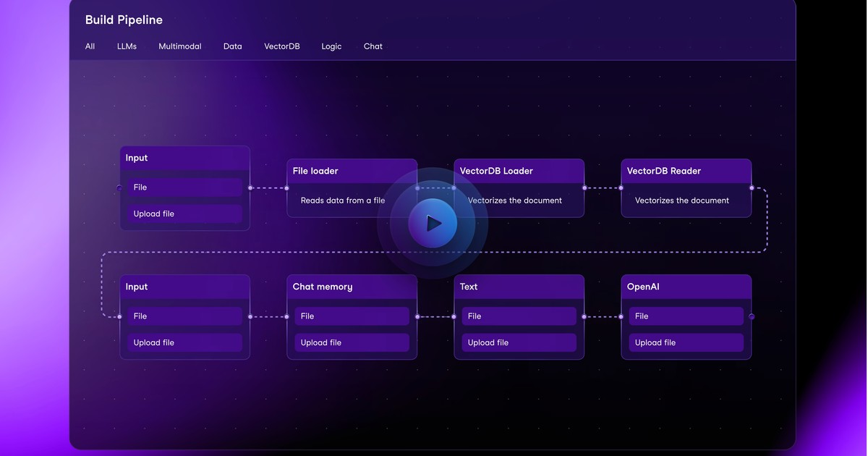The image size is (868, 456).
Task: Click bottom Input node's left input port
Action: pos(120,316)
